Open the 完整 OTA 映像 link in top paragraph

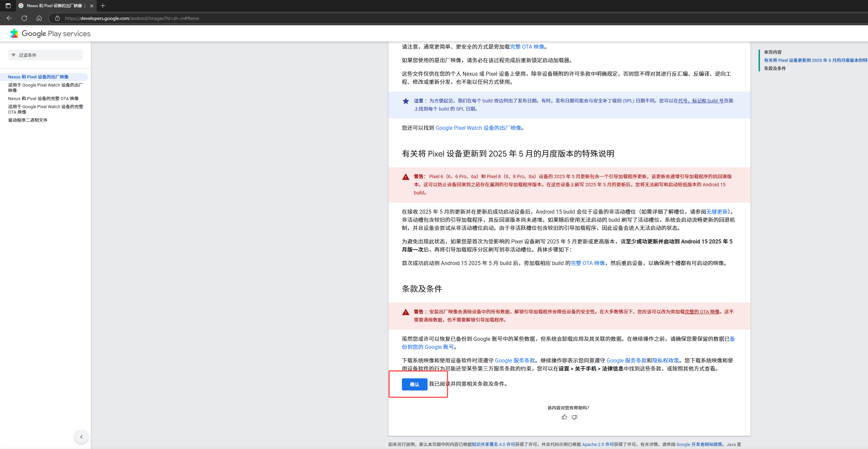pos(527,47)
